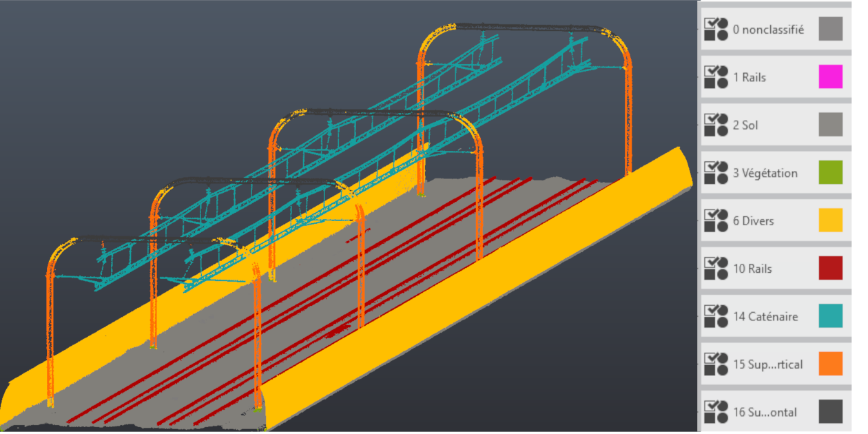Disable the '15 Sup...rtical' class checkbox
The image size is (868, 434).
[711, 358]
